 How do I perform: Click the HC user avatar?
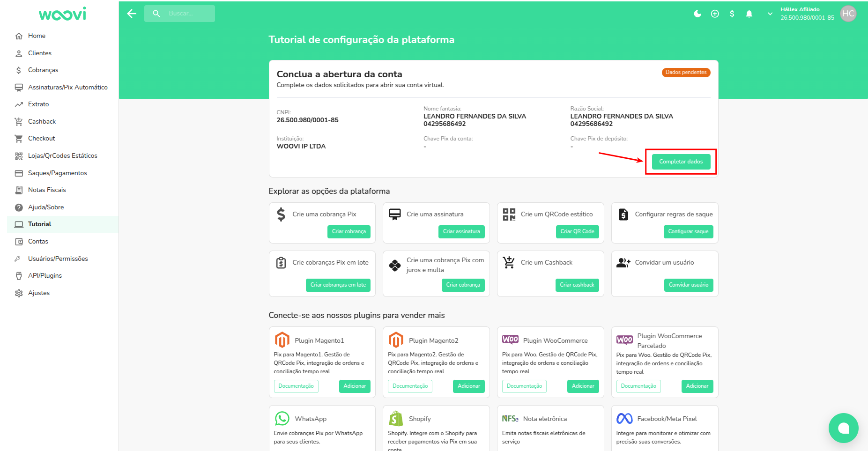pos(848,14)
